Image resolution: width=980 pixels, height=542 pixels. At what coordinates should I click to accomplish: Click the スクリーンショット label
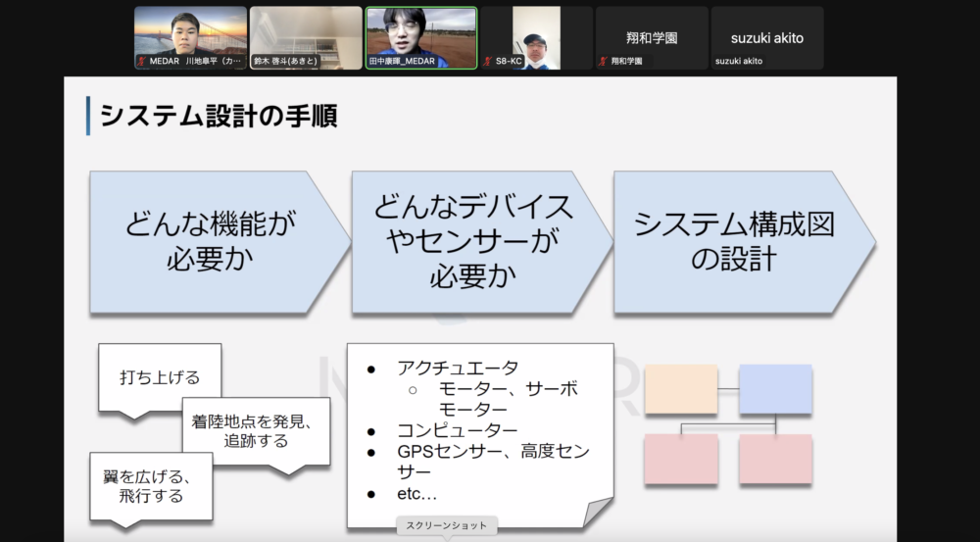click(x=446, y=525)
